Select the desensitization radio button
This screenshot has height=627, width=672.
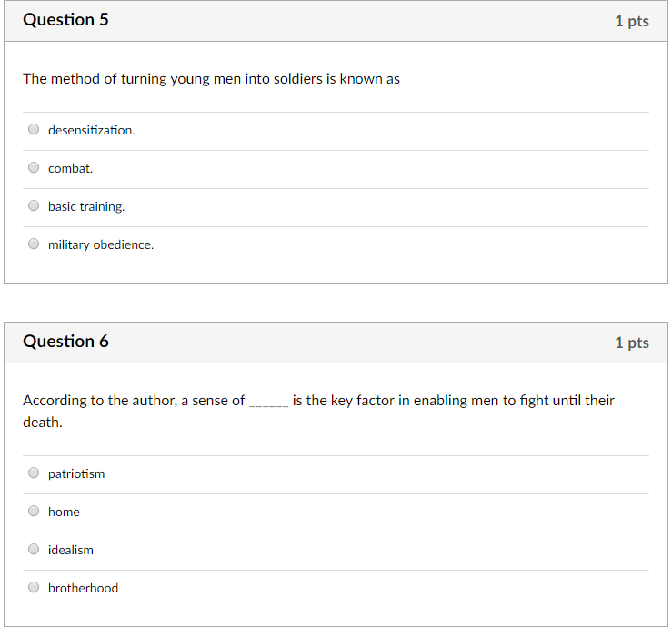[34, 129]
